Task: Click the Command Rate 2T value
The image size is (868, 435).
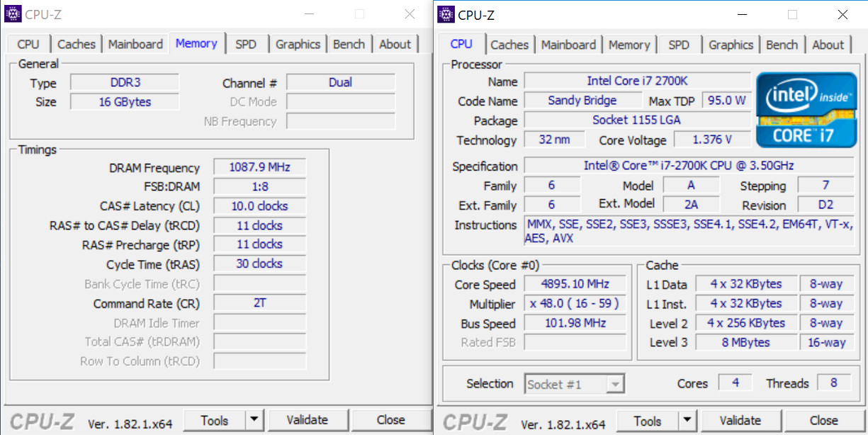Action: (x=259, y=303)
